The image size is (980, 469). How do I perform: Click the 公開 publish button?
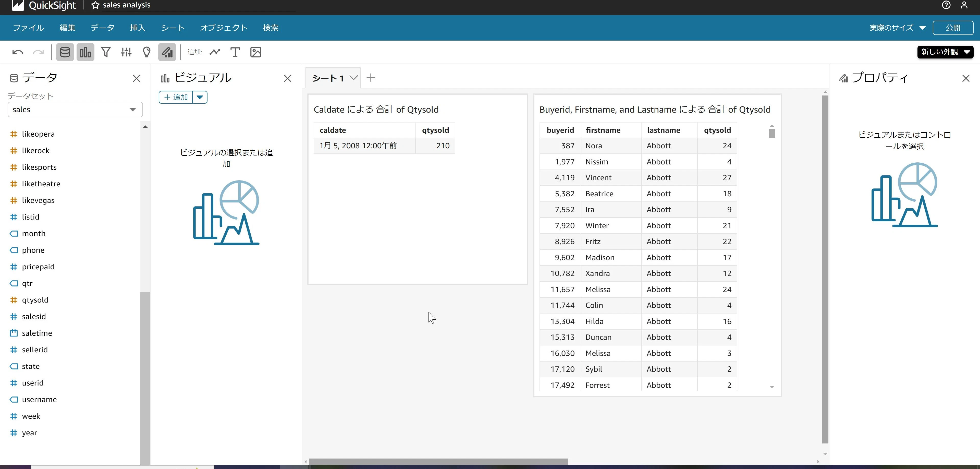(x=953, y=28)
